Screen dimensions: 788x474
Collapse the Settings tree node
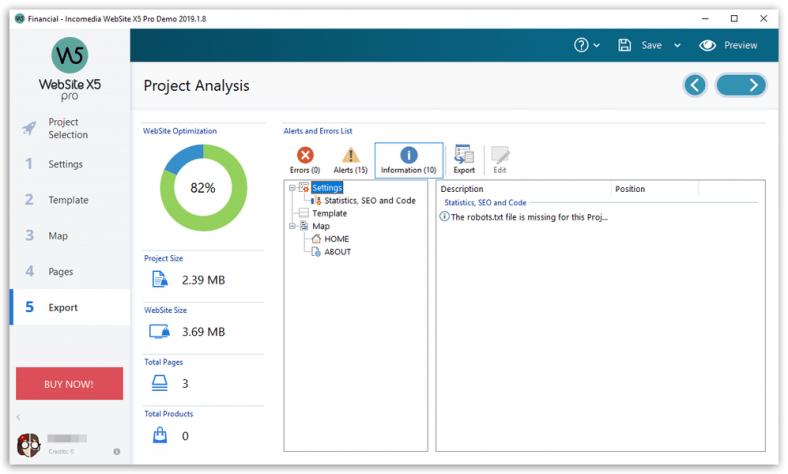[292, 188]
